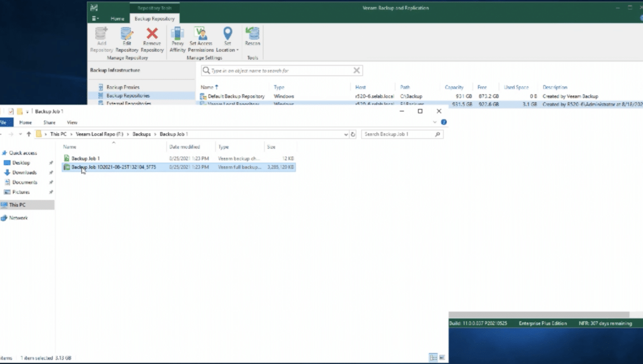
Task: Open Explorer Share ribbon tab
Action: 49,122
